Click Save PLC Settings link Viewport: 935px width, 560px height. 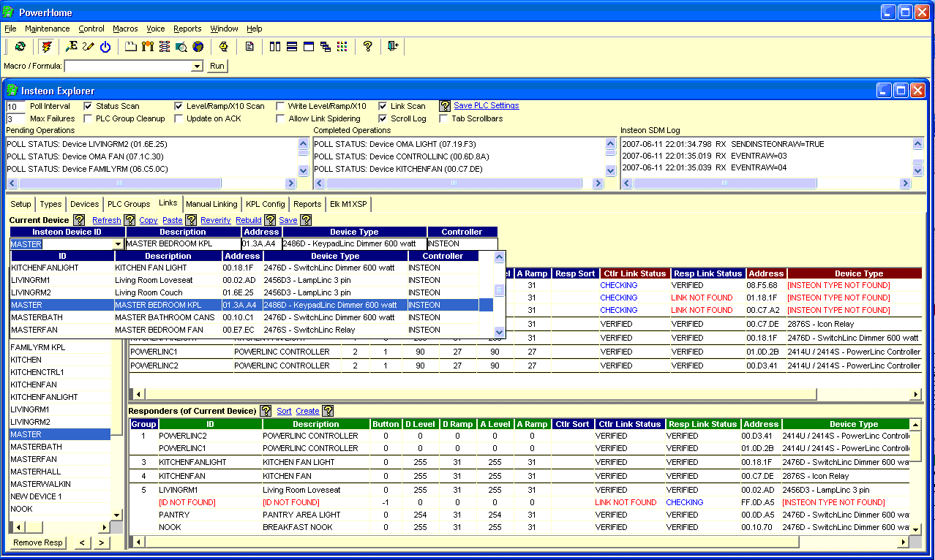pyautogui.click(x=487, y=106)
